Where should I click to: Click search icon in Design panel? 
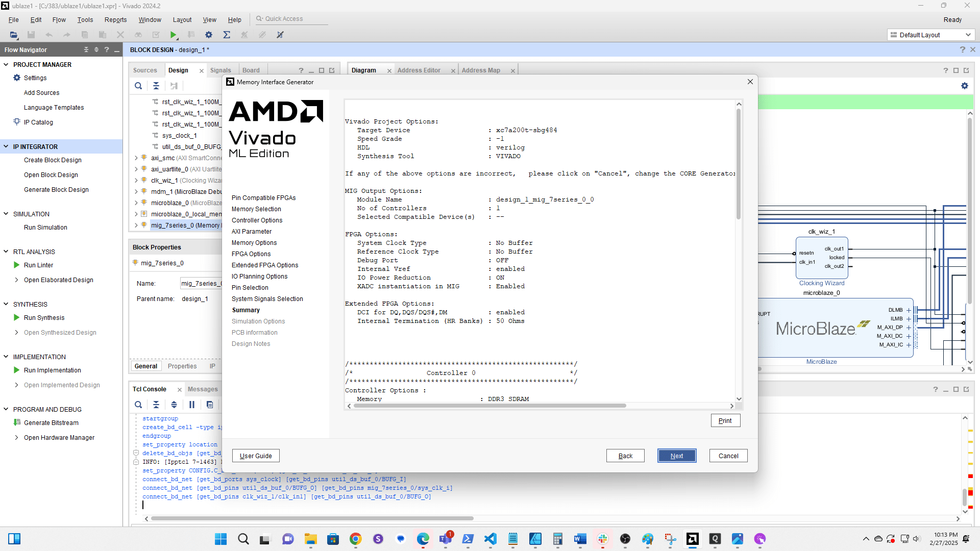click(x=138, y=86)
